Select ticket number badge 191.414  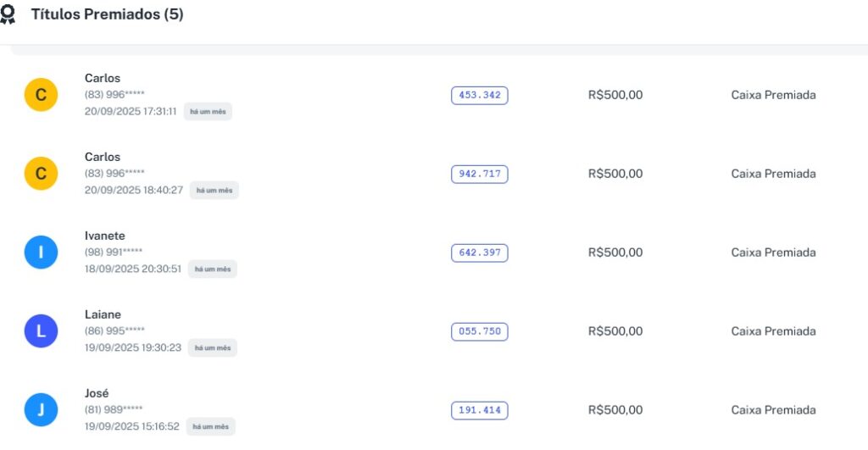click(479, 410)
